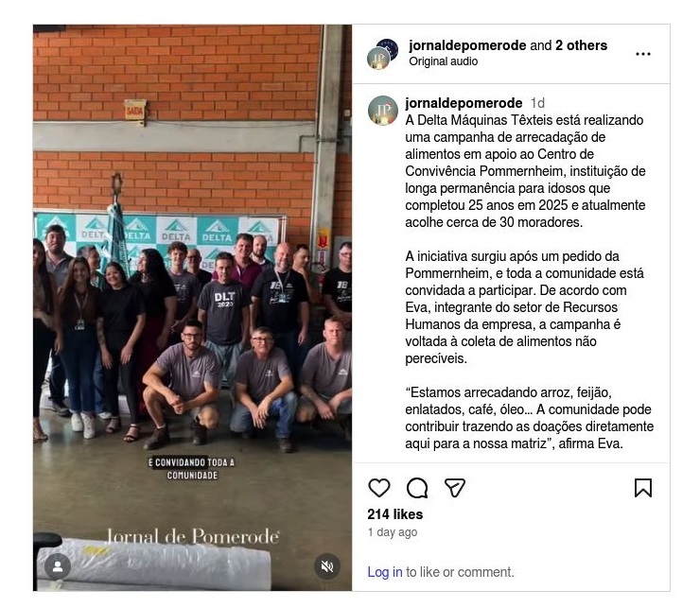The width and height of the screenshot is (700, 608).
Task: Share the post via paper plane icon
Action: [455, 488]
